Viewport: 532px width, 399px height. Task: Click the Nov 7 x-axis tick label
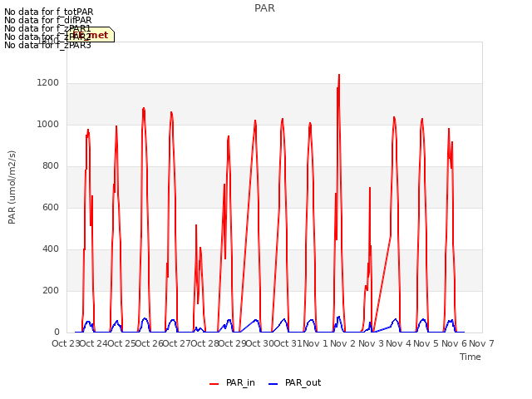click(x=481, y=343)
